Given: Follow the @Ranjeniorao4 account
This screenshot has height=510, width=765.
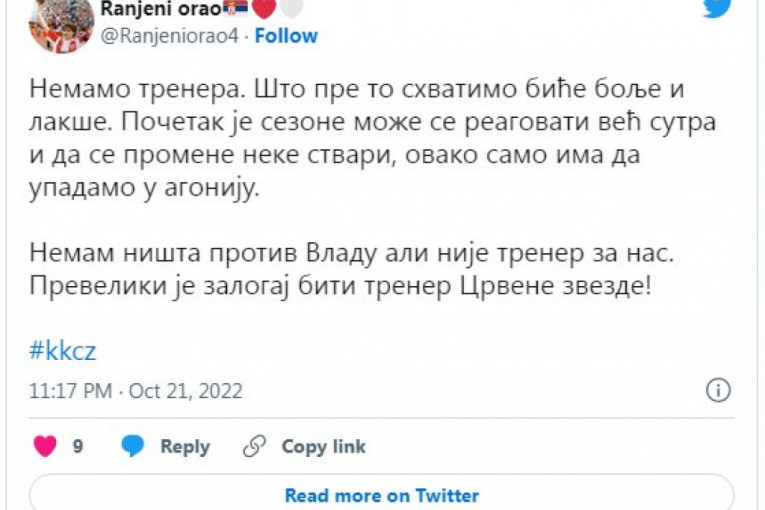Looking at the screenshot, I should tap(286, 36).
